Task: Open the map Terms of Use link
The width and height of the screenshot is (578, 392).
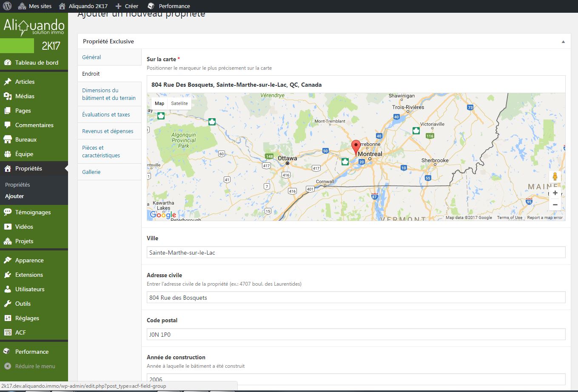Action: click(x=510, y=218)
